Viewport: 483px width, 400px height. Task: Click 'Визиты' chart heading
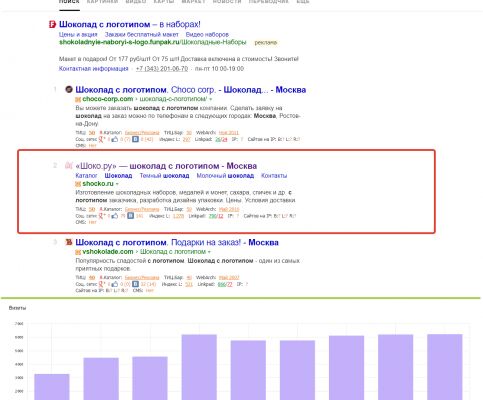point(17,308)
